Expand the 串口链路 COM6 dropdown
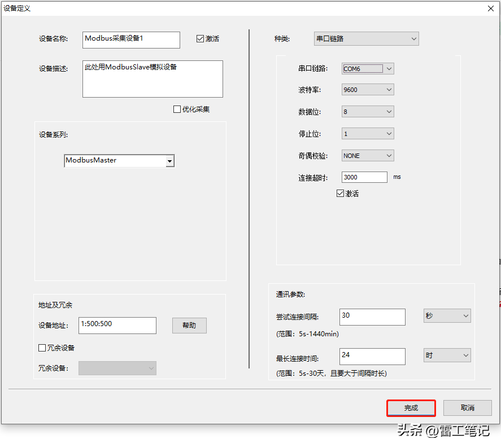 tap(368, 69)
